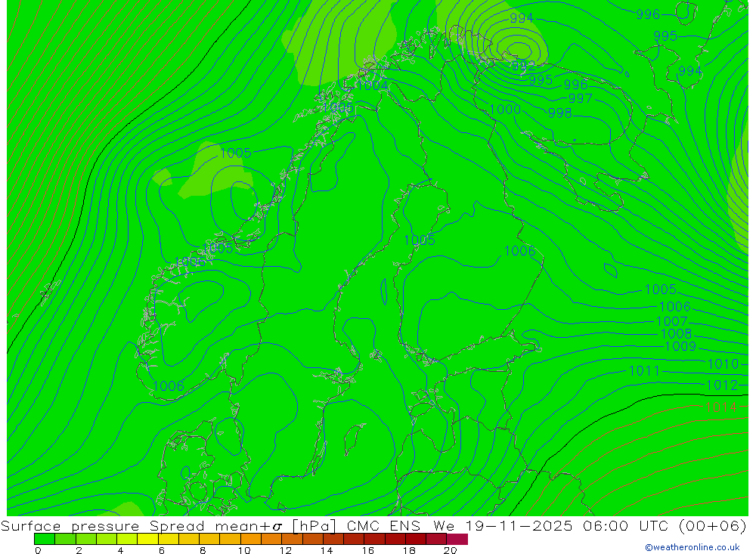Viewport: 756px width, 554px height.
Task: Click the 998 isobar label
Action: click(x=559, y=113)
